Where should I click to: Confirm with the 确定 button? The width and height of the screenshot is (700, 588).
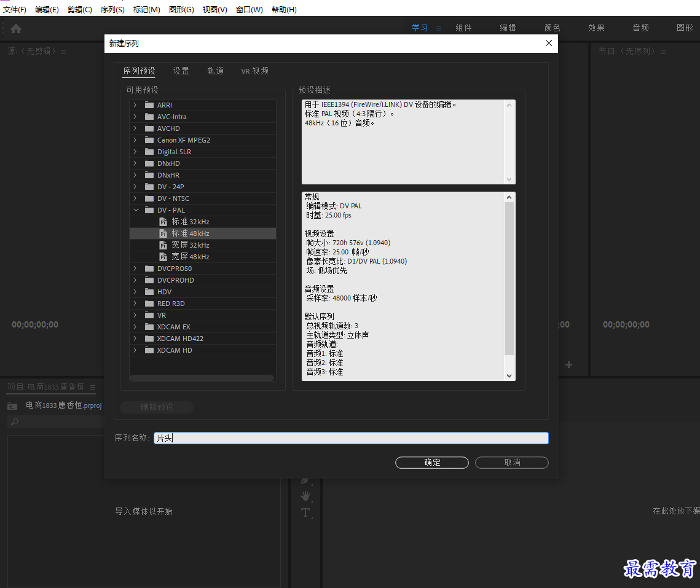coord(431,463)
